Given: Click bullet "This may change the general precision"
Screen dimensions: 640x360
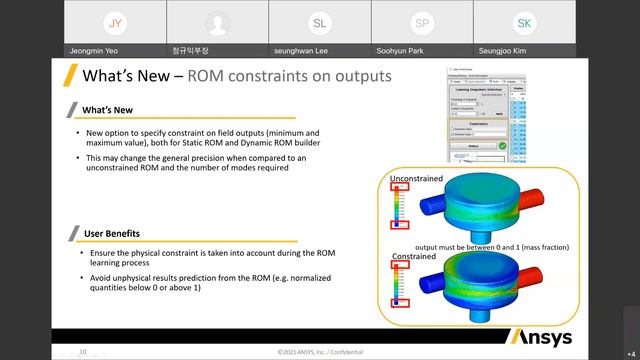Looking at the screenshot, I should coord(196,163).
